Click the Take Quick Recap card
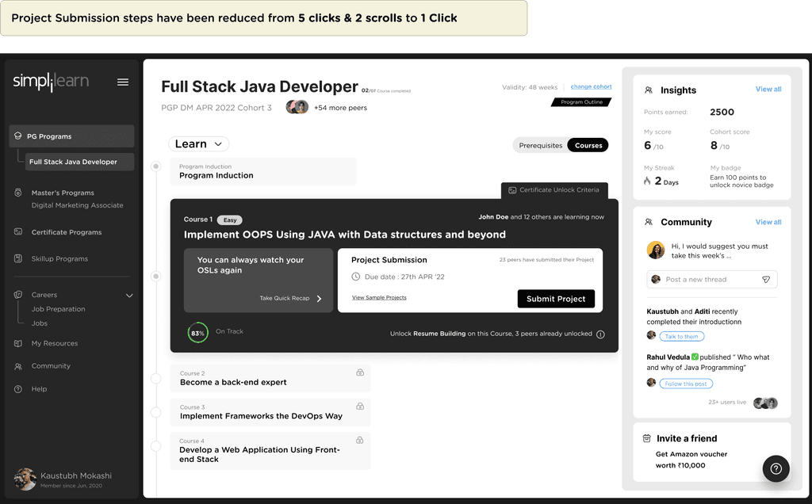Viewport: 812px width, 504px height. coord(259,280)
